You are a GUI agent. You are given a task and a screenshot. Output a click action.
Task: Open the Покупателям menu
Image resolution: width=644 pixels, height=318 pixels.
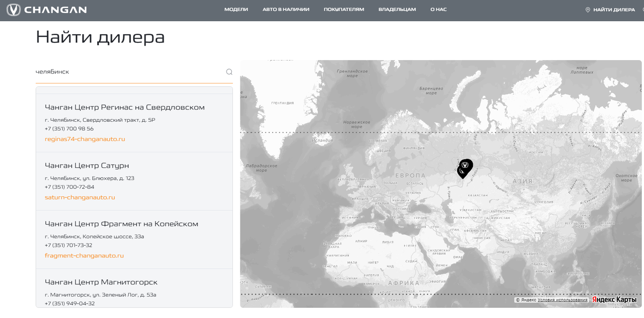344,10
